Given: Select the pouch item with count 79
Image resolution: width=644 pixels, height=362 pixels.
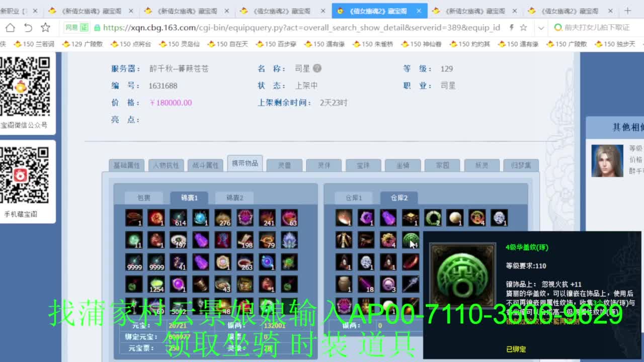Looking at the screenshot, I should (267, 240).
